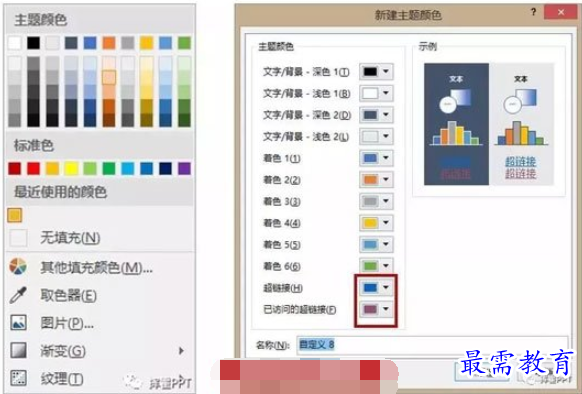Screen dimensions: 582x394
Task: Open the 着色 5 color dropdown
Action: (376, 244)
